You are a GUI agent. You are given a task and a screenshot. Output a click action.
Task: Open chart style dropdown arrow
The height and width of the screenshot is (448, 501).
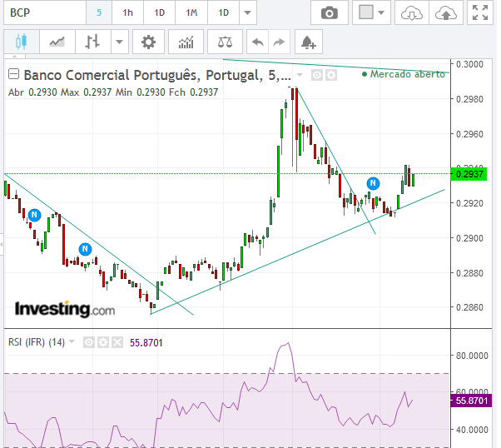[120, 42]
